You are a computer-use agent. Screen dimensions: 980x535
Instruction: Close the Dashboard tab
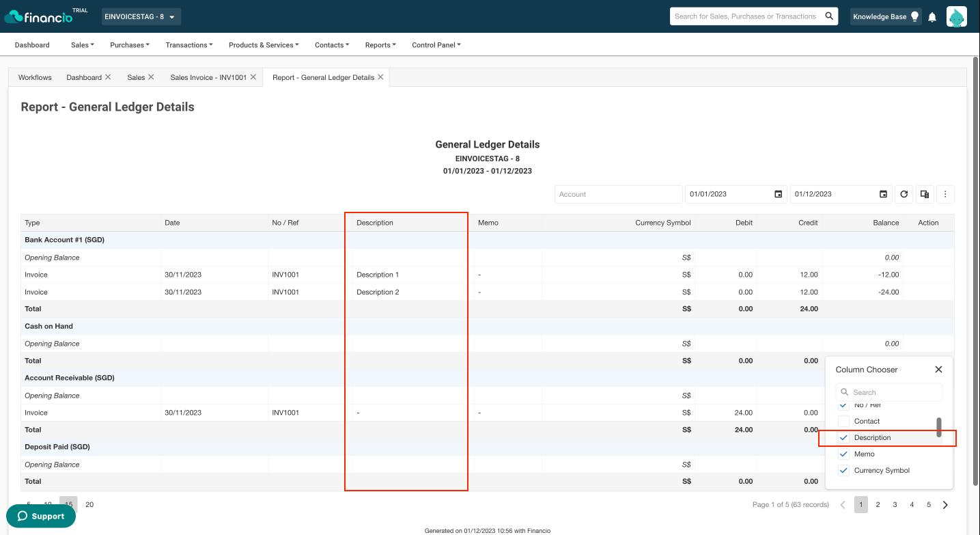pos(108,77)
